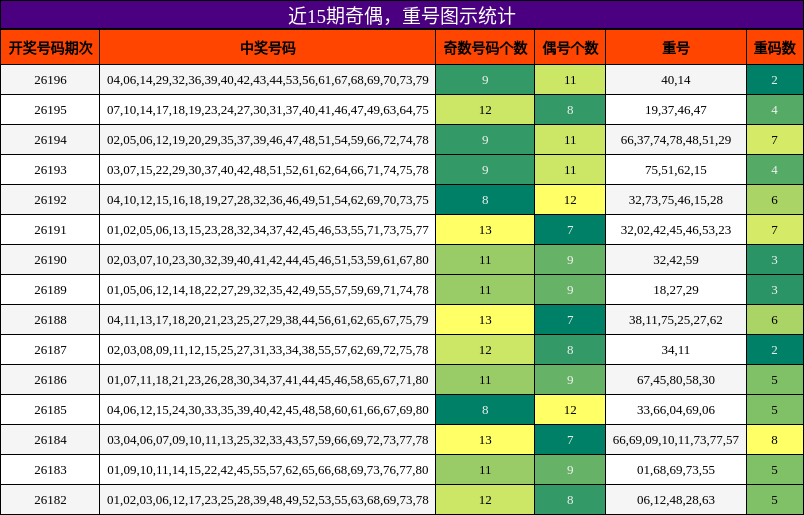
Task: Select period number 26189
Action: click(50, 290)
